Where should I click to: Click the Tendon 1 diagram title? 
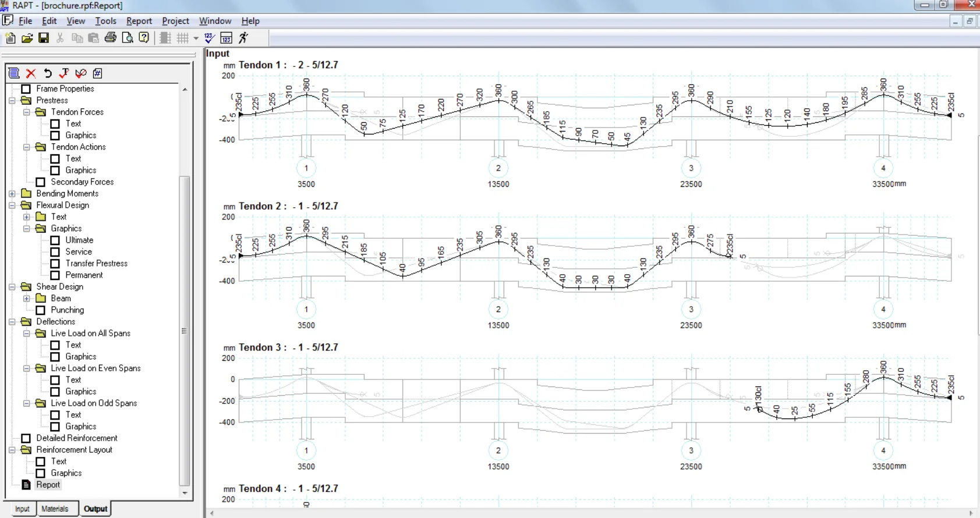coord(288,65)
